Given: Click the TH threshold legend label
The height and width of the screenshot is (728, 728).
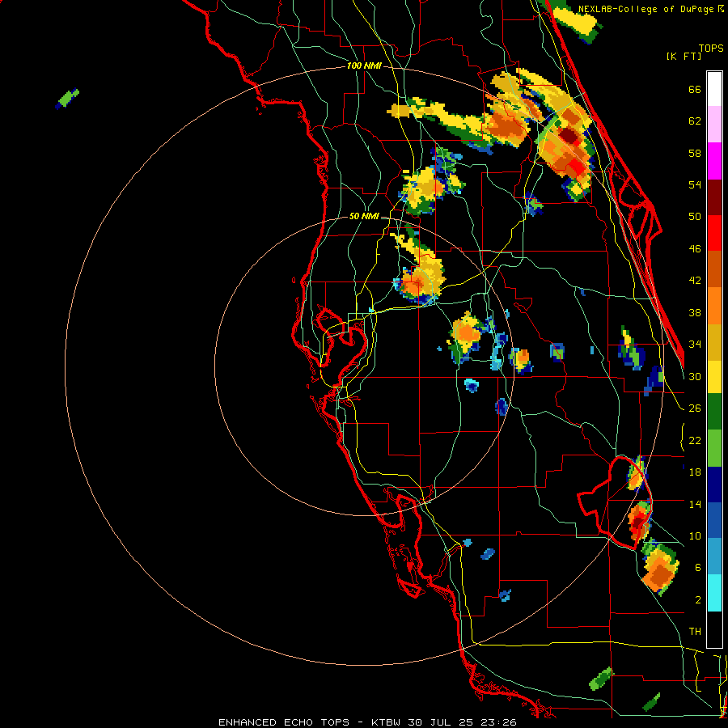Looking at the screenshot, I should 695,632.
